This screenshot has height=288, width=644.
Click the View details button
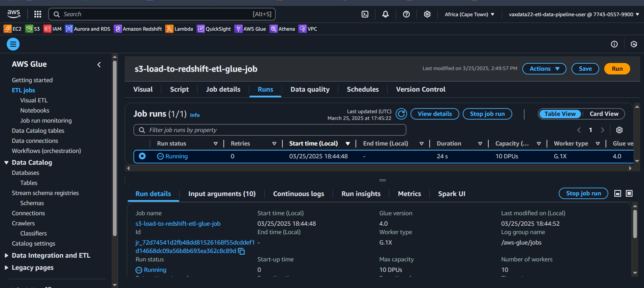435,114
